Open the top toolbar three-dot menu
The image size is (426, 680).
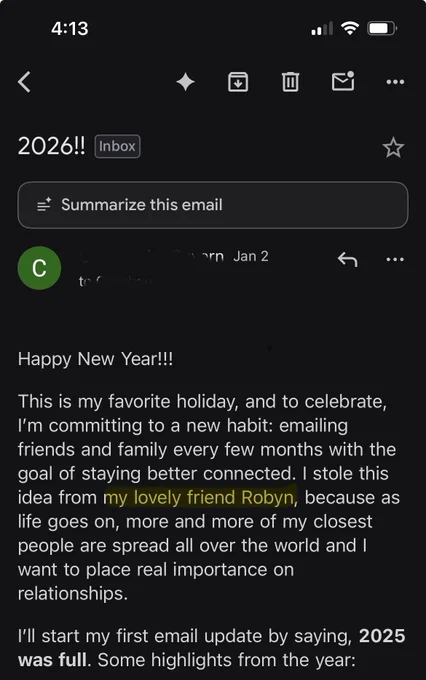(x=395, y=82)
